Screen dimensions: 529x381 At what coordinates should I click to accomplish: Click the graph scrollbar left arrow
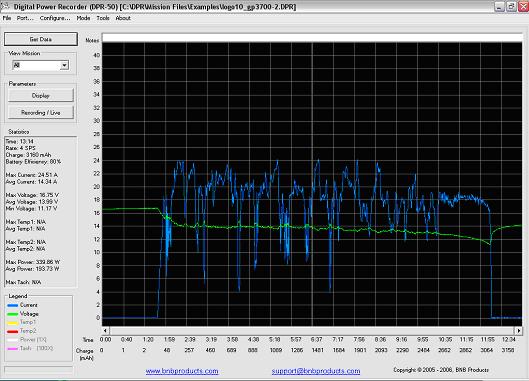(x=106, y=330)
